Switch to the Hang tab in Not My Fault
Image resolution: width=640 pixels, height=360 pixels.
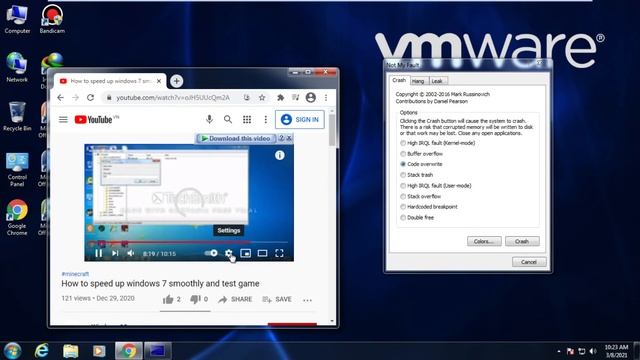pyautogui.click(x=418, y=81)
